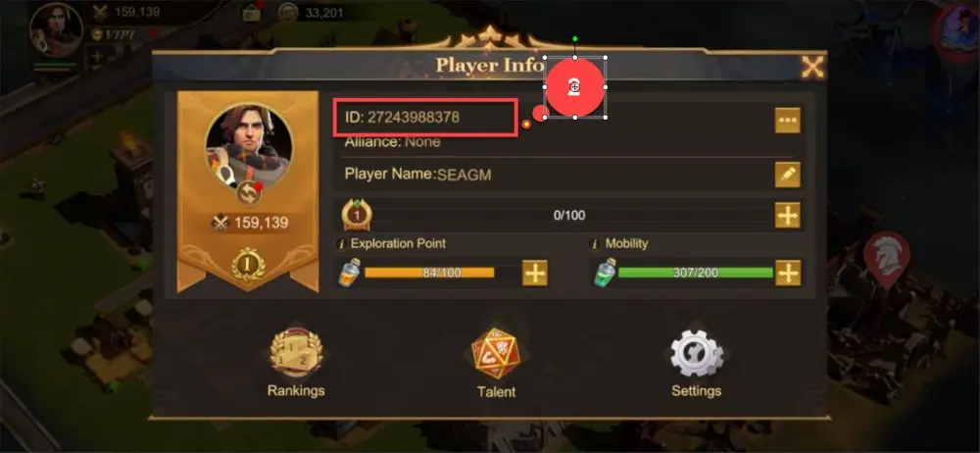Open the three-dots more options button
The height and width of the screenshot is (453, 980).
788,121
